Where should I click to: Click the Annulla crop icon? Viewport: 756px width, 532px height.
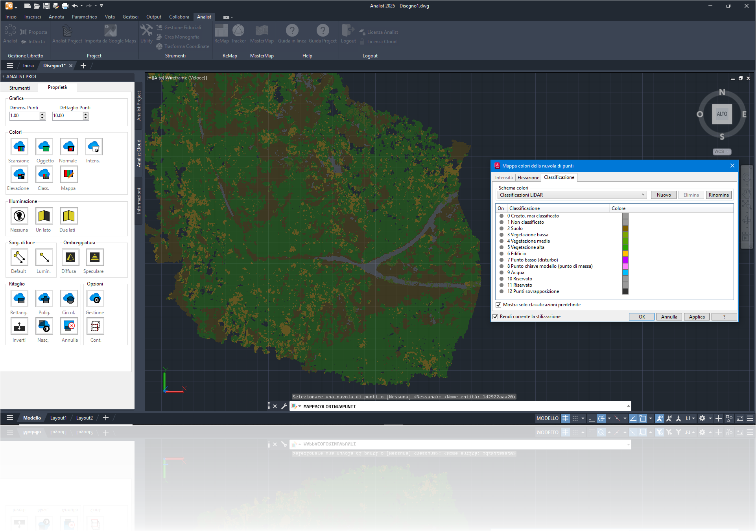[x=69, y=326]
